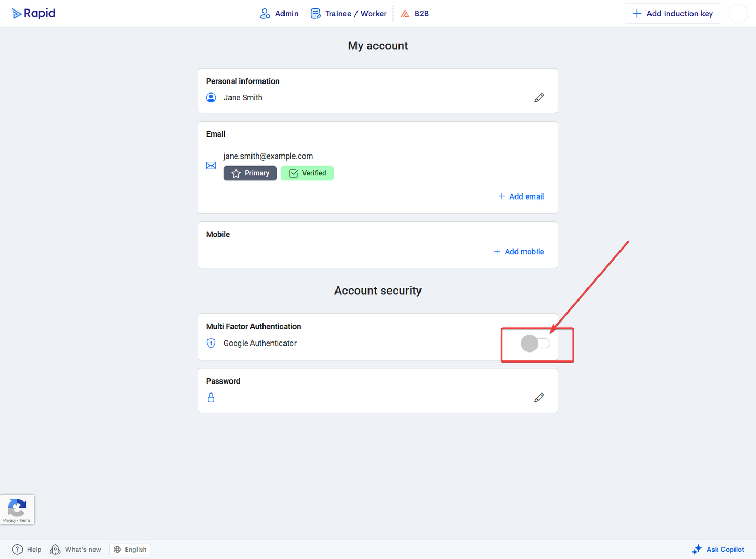Click the reCAPTCHA badge icon
This screenshot has width=756, height=559.
pyautogui.click(x=17, y=509)
